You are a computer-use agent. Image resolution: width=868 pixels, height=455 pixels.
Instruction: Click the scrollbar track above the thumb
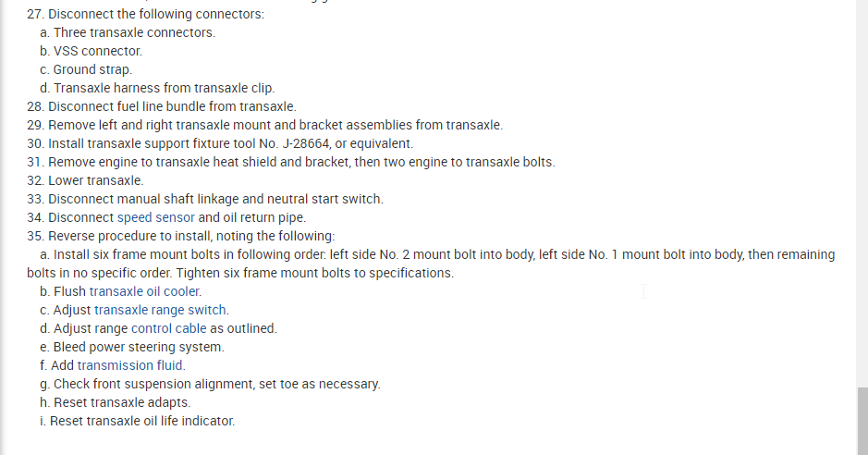862,185
